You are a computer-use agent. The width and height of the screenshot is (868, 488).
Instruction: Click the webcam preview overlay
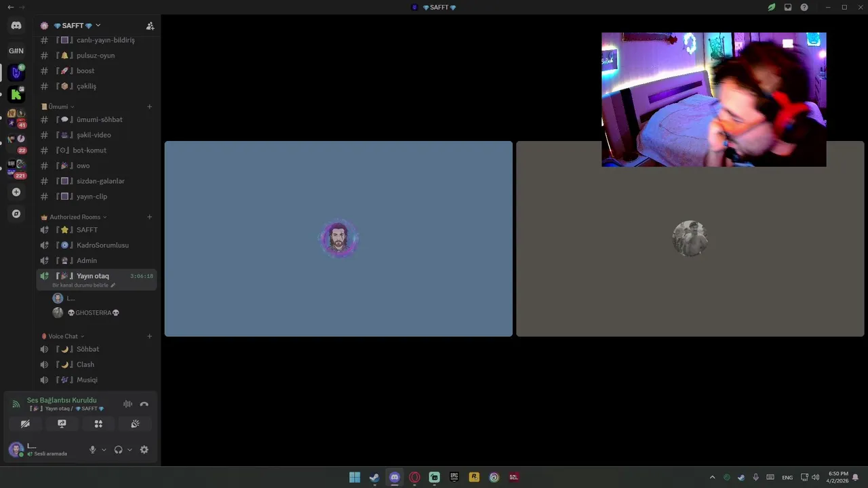pyautogui.click(x=713, y=100)
